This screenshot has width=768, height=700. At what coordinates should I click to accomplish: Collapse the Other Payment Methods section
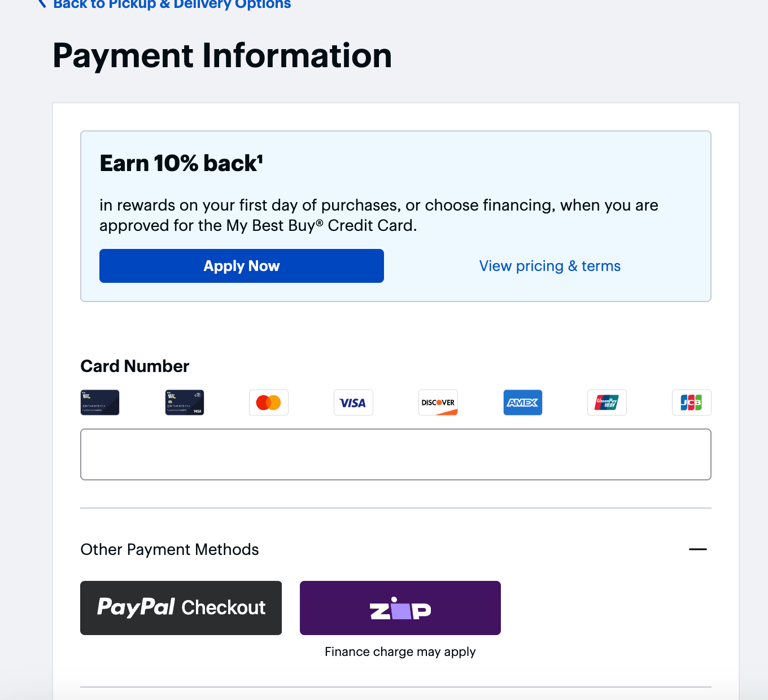[698, 549]
